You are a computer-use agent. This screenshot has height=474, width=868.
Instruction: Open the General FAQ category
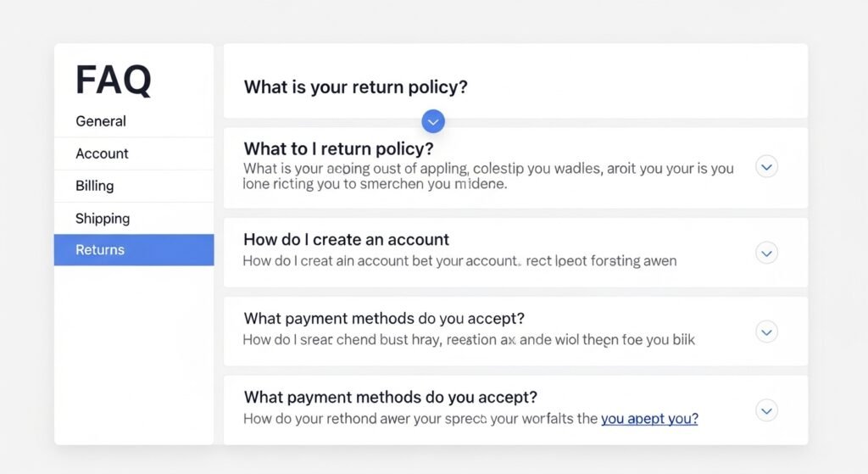pyautogui.click(x=101, y=121)
